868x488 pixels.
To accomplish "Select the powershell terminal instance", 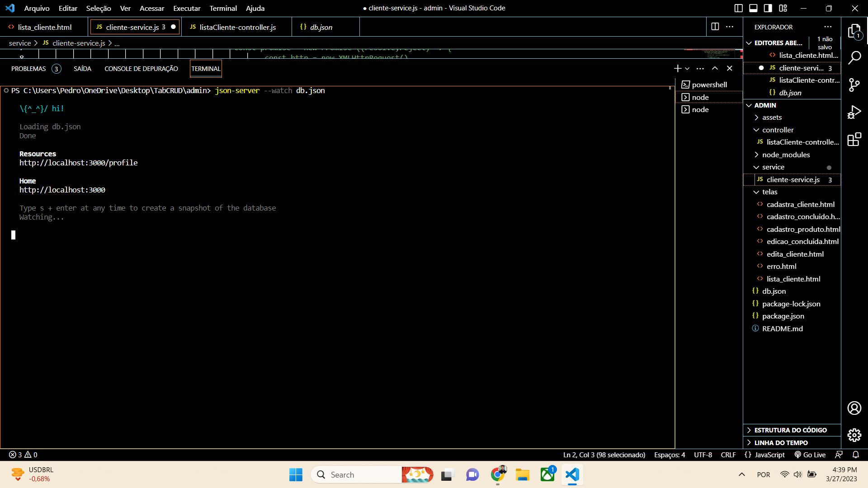I will click(709, 84).
